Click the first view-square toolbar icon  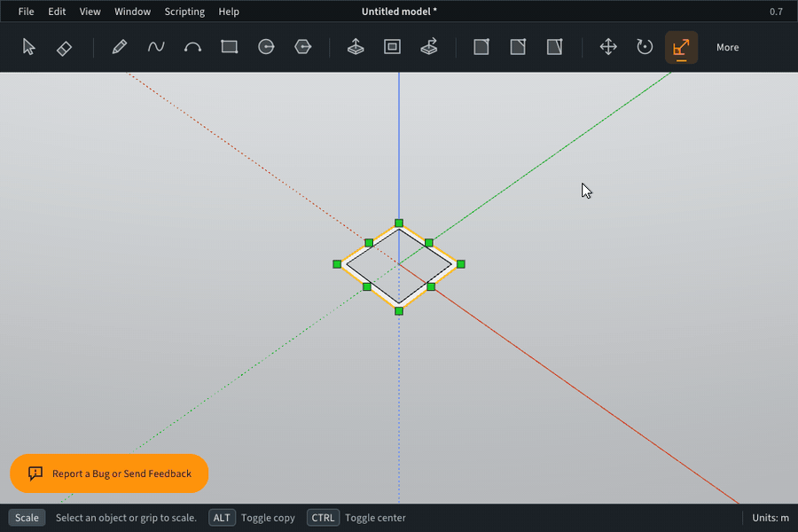tap(481, 47)
